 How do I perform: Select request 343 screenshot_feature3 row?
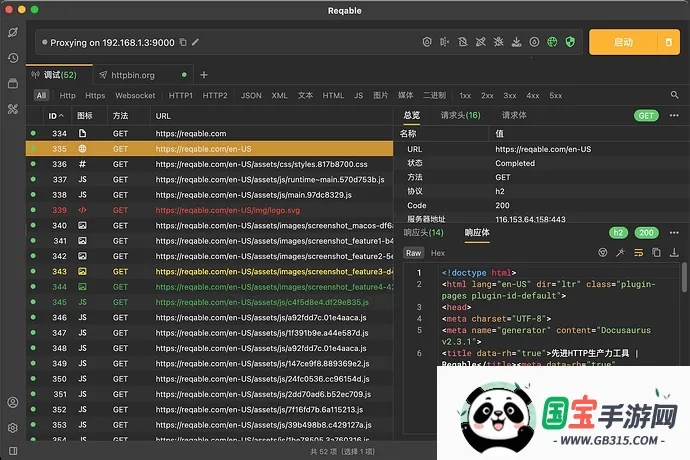click(x=209, y=272)
